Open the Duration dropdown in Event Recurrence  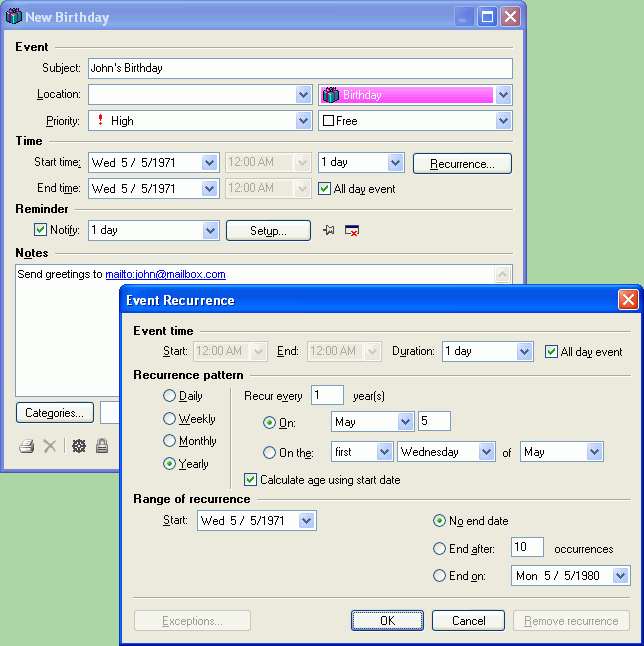pos(524,351)
